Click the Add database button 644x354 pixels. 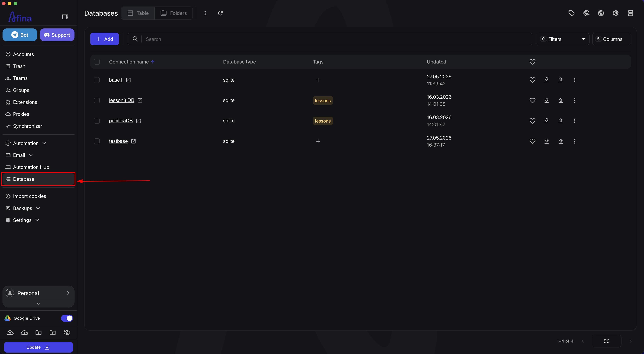coord(104,39)
